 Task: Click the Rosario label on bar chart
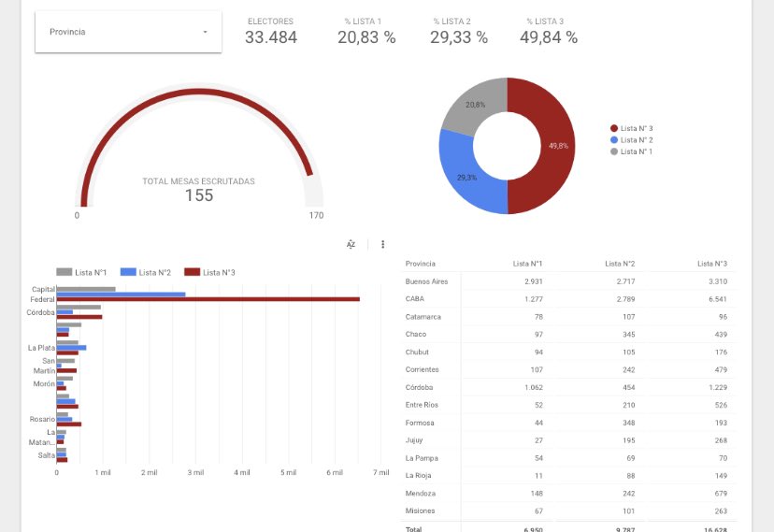42,419
